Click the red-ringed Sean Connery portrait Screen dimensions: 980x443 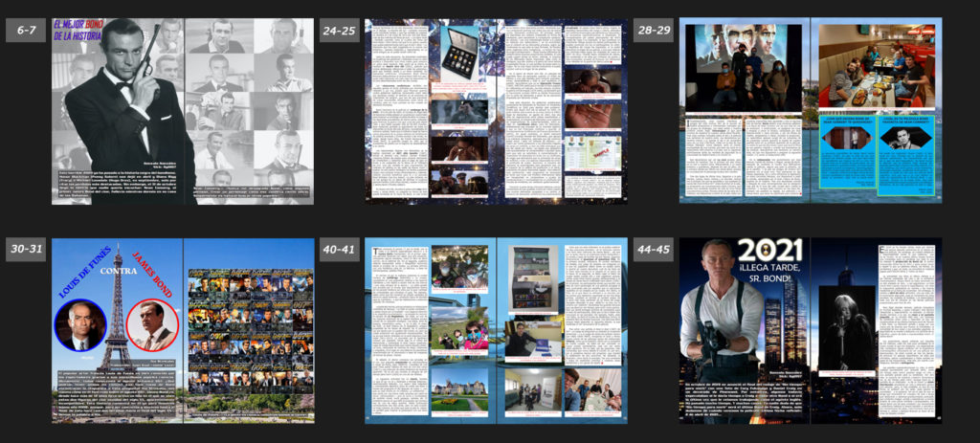tap(152, 325)
